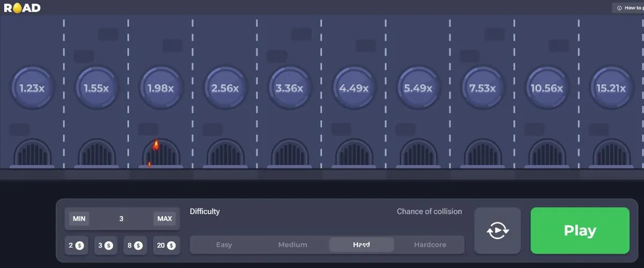Click the sewer grate with flames
The height and width of the screenshot is (268, 644).
coord(161,153)
